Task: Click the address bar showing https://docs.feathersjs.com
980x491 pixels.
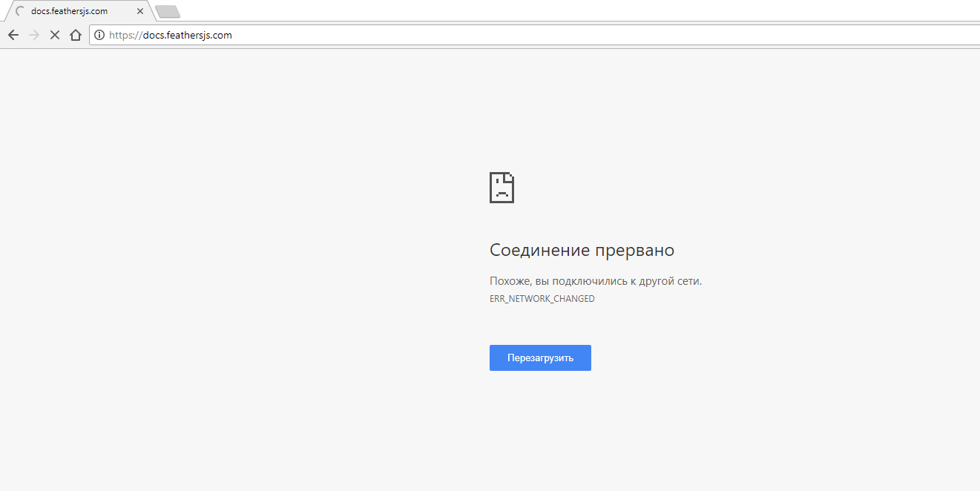Action: click(x=534, y=35)
